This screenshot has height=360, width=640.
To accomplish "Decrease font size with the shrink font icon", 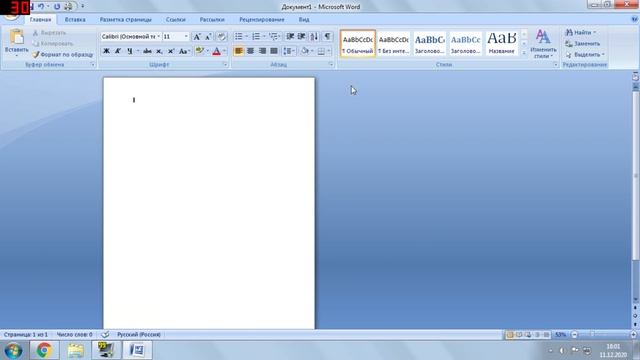I will [x=208, y=37].
